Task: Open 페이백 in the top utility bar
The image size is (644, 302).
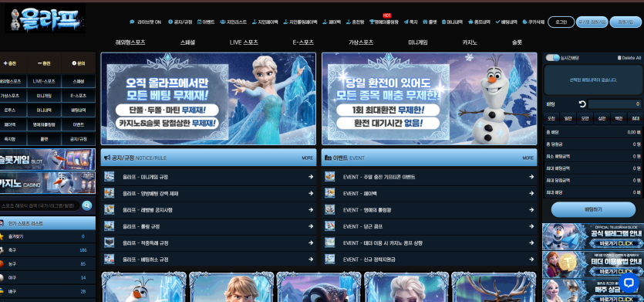Action: coord(332,22)
